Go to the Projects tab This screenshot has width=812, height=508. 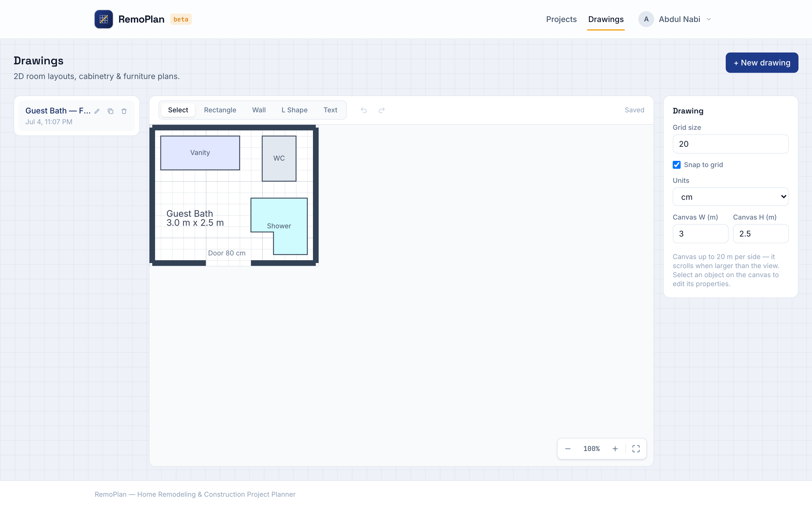point(561,19)
